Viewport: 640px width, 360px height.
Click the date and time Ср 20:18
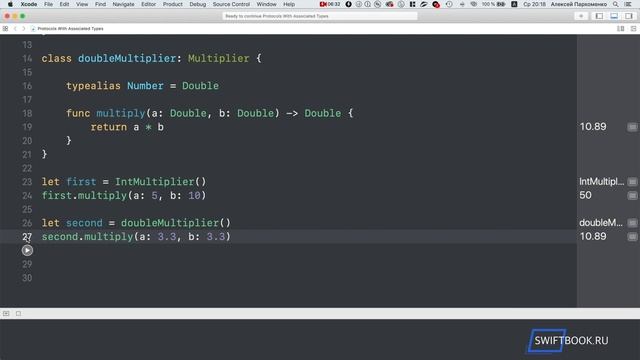(534, 4)
